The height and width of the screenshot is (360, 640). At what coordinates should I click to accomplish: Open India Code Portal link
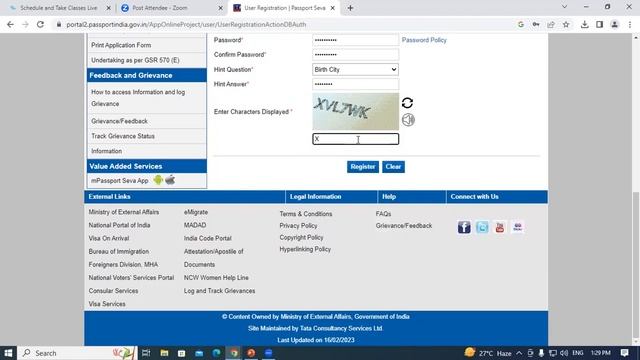(x=207, y=238)
